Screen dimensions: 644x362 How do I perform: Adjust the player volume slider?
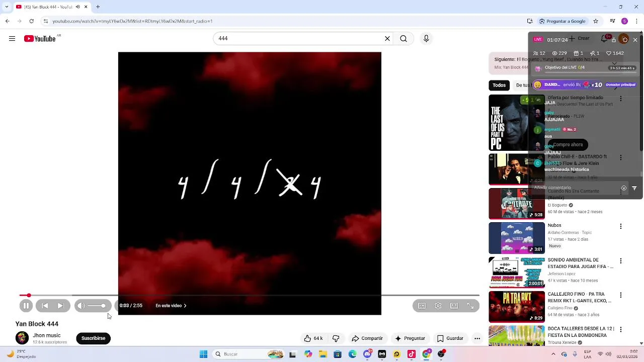pyautogui.click(x=97, y=306)
